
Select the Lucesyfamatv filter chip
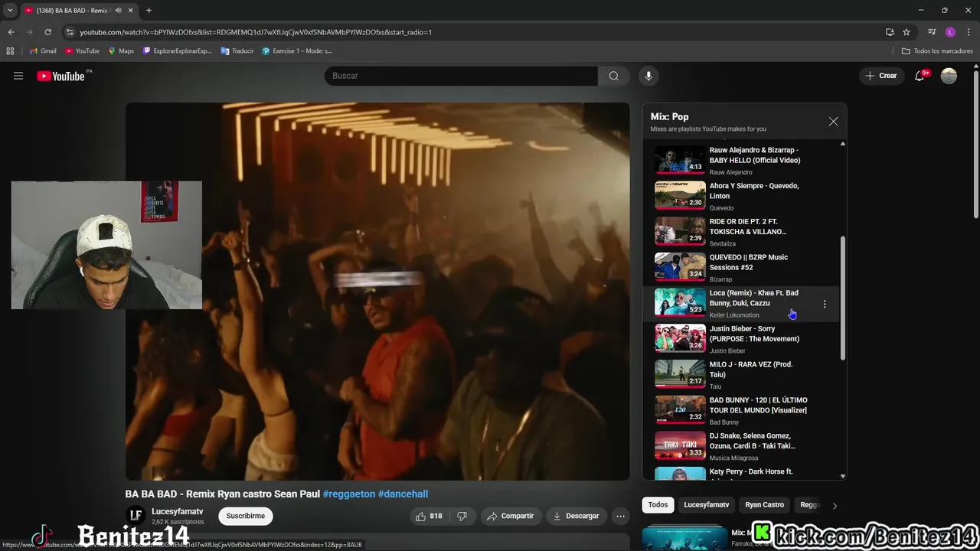click(x=706, y=505)
